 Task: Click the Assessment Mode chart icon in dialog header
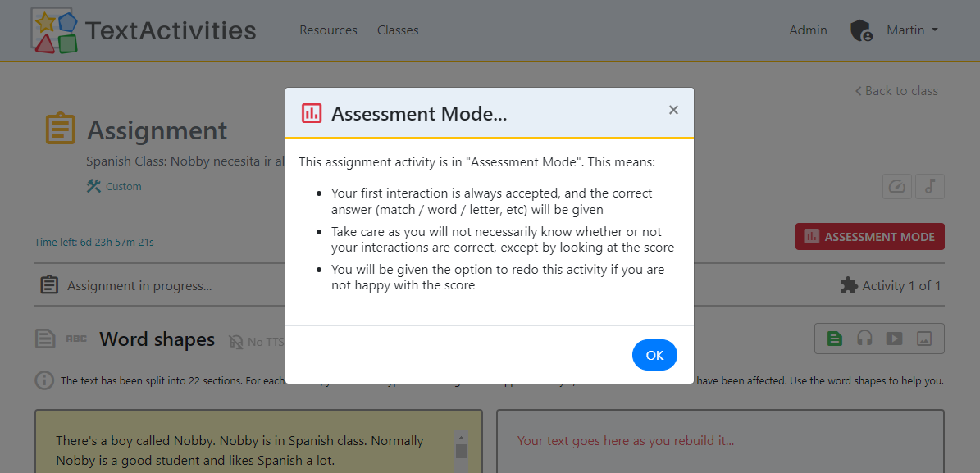[312, 113]
